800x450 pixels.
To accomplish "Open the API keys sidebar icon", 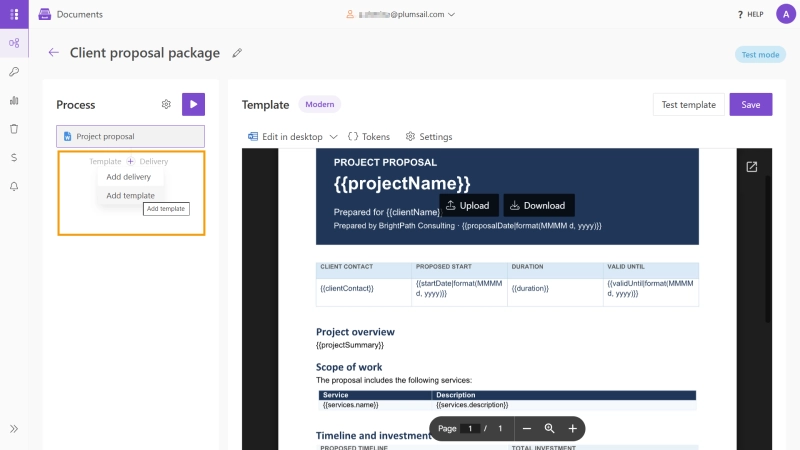I will (14, 71).
